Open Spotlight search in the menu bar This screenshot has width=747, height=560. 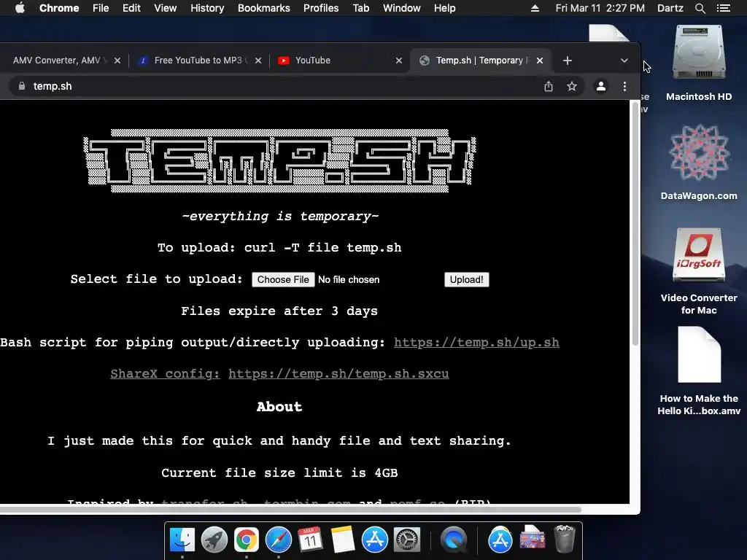pos(700,8)
